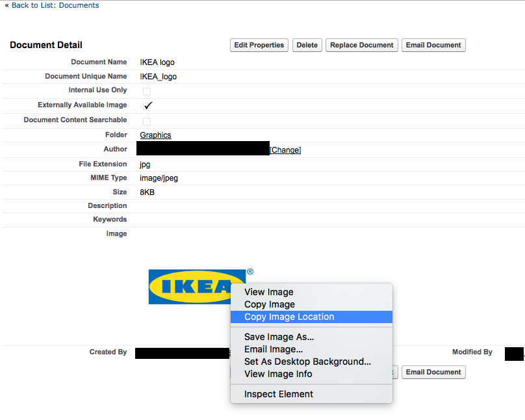The width and height of the screenshot is (525, 420).
Task: Click the "Description" field label
Action: click(x=107, y=205)
